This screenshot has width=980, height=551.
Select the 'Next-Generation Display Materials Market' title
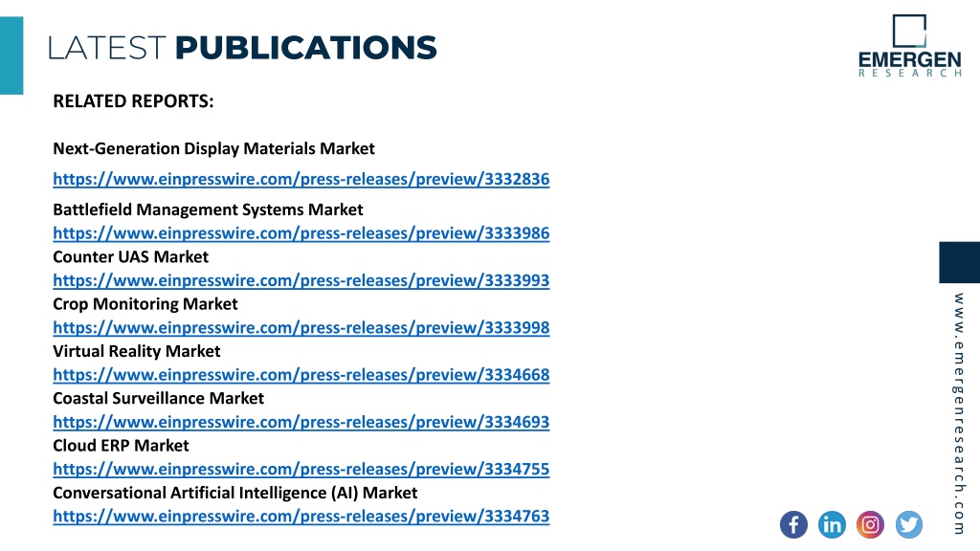point(213,148)
